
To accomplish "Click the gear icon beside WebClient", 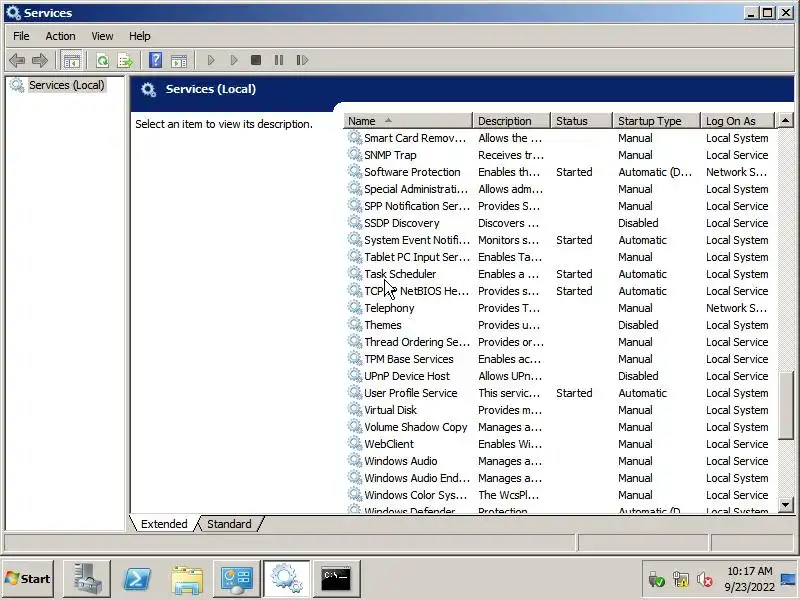I will click(x=355, y=443).
